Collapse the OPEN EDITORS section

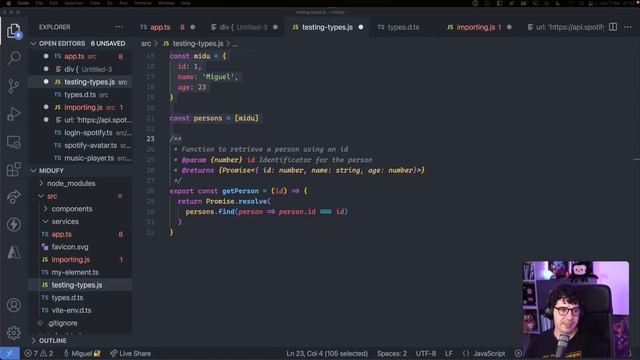pos(80,43)
